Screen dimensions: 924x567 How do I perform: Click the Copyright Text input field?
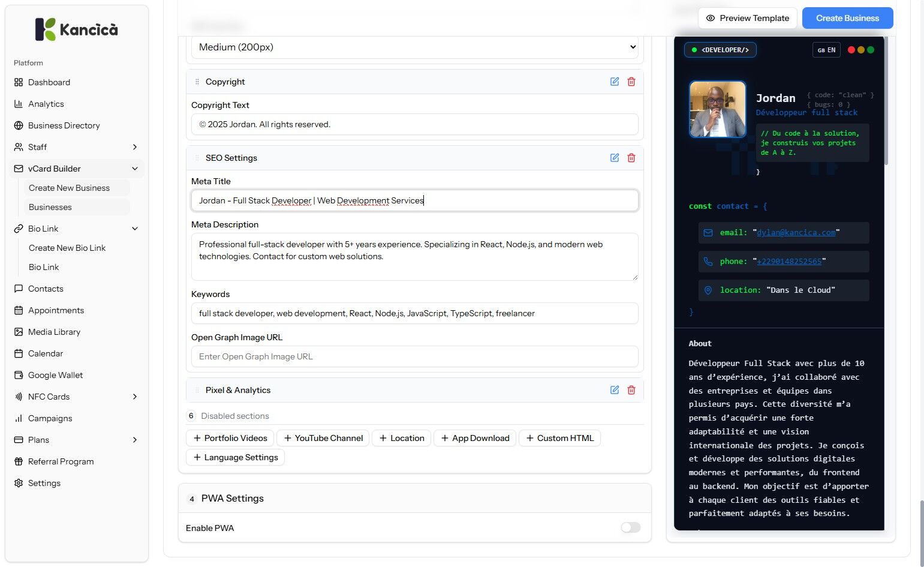click(x=415, y=124)
